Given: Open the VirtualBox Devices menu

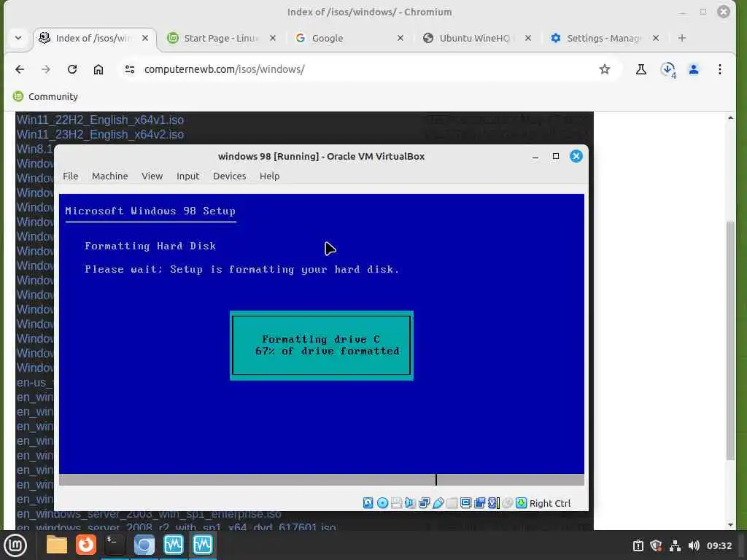Looking at the screenshot, I should click(230, 176).
